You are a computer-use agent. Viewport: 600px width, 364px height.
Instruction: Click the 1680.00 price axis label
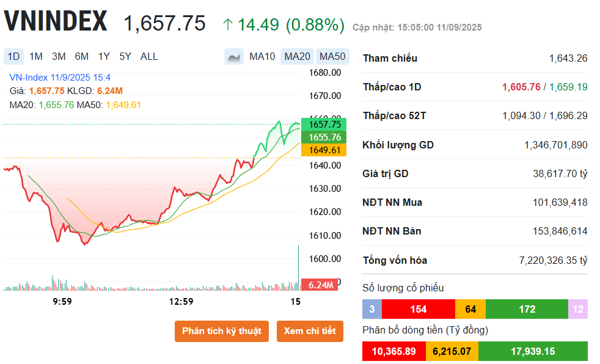click(x=325, y=73)
